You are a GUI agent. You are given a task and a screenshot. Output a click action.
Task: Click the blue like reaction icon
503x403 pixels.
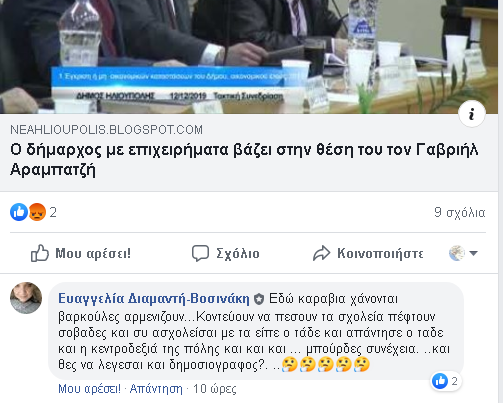[19, 212]
